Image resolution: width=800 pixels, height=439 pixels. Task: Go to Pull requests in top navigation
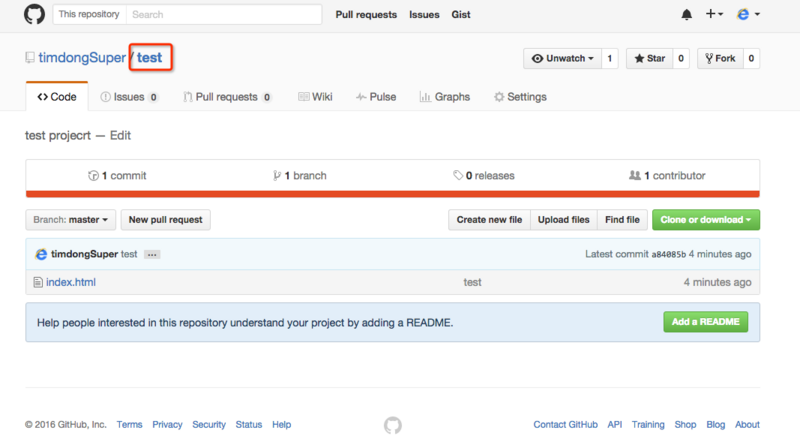(x=366, y=15)
